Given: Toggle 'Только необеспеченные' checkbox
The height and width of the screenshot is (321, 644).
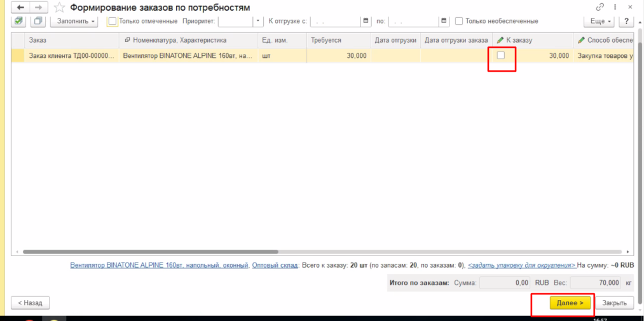Looking at the screenshot, I should pos(459,21).
